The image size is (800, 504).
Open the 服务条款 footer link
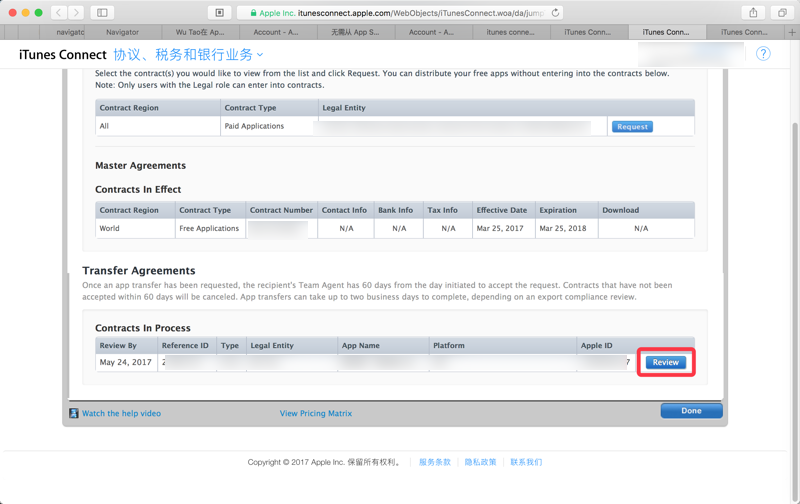pyautogui.click(x=435, y=462)
